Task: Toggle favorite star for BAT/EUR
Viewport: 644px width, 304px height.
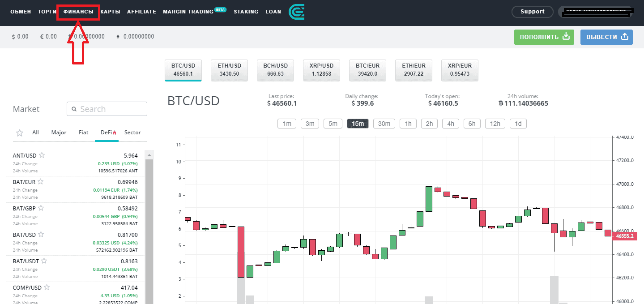Action: pyautogui.click(x=40, y=182)
